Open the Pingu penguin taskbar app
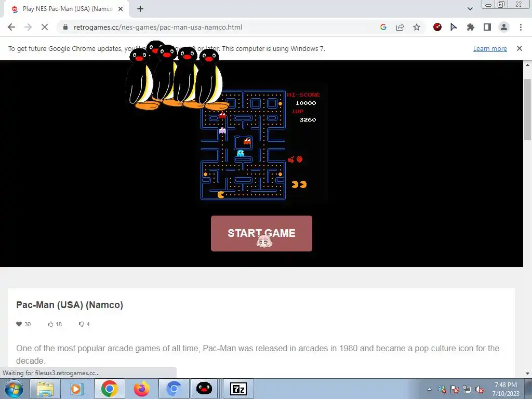 (204, 389)
